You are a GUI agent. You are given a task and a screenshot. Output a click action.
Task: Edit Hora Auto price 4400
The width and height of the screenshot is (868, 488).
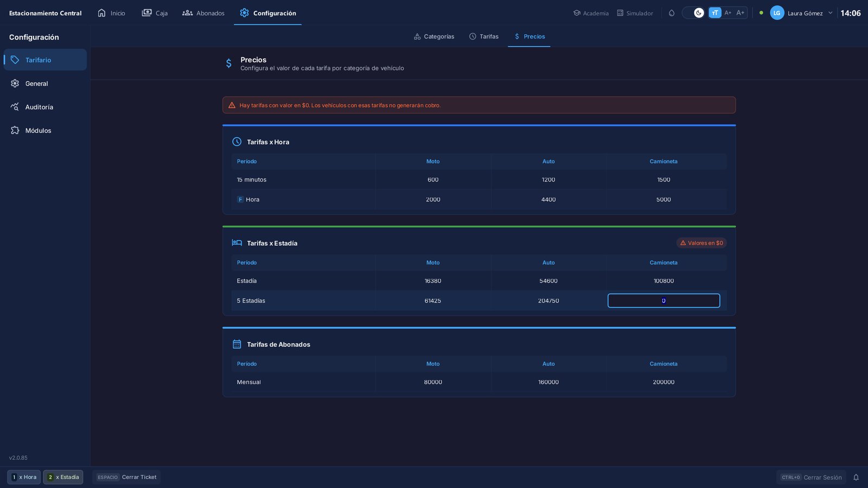[548, 200]
